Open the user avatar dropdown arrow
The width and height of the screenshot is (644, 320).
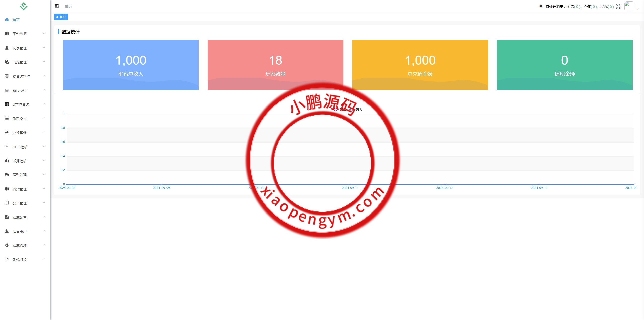(638, 9)
